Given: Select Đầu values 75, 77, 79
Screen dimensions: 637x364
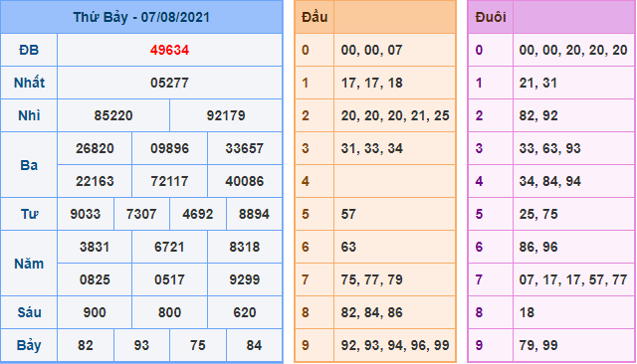Looking at the screenshot, I should [x=371, y=280].
